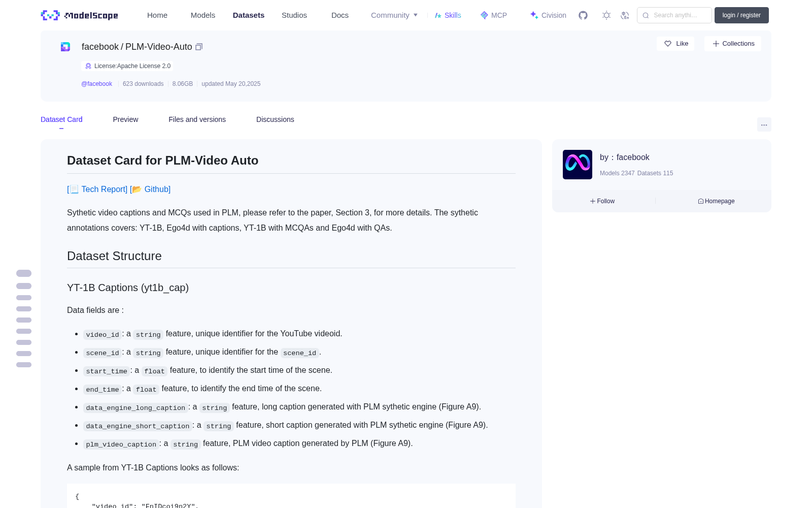This screenshot has height=508, width=812.
Task: Open the GitHub icon link
Action: tap(583, 15)
